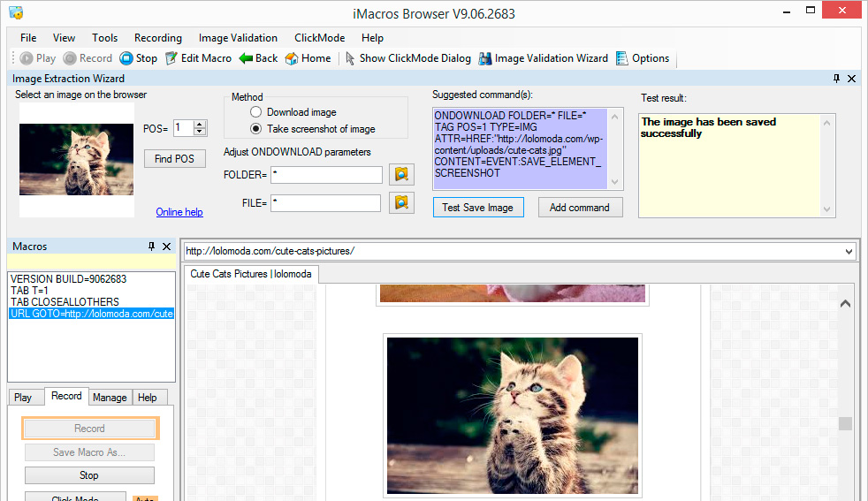Open the Help menu
Screen dimensions: 868x501
coord(372,38)
